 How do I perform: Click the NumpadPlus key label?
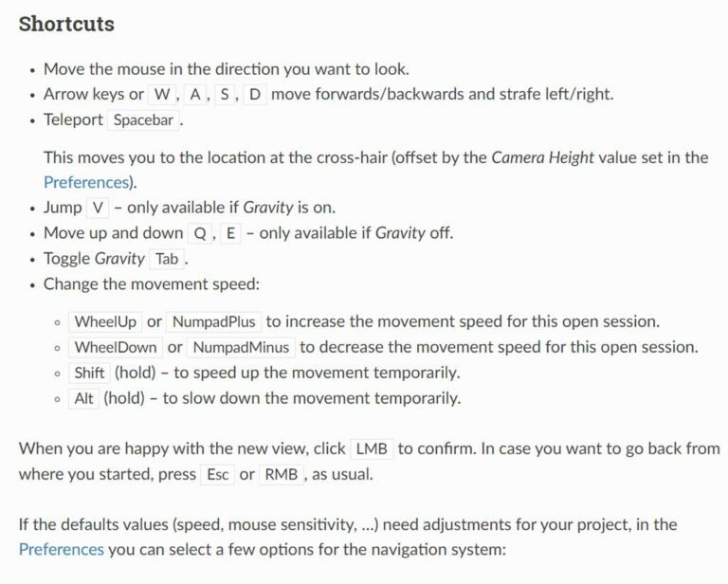click(x=215, y=322)
